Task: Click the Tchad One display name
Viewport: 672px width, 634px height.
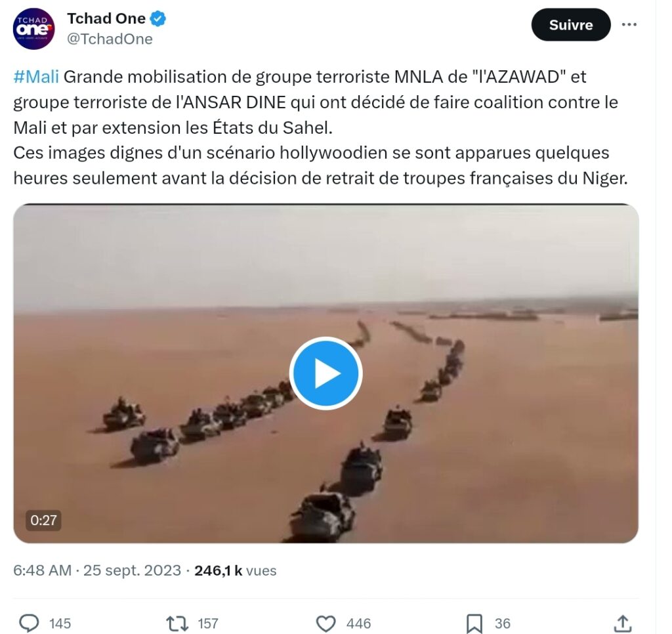Action: [106, 18]
